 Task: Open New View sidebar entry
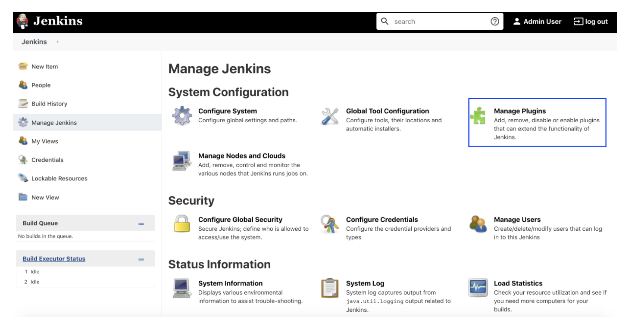(45, 197)
